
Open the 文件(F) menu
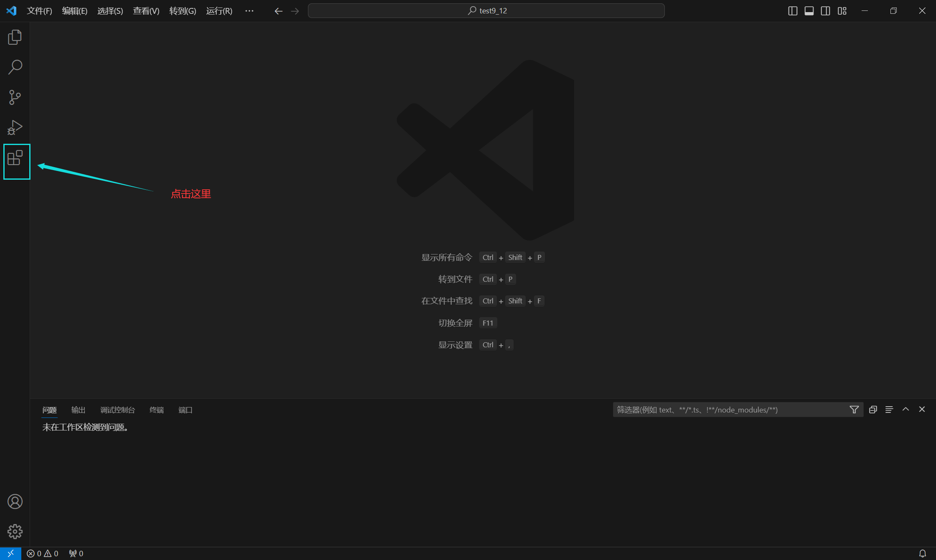pyautogui.click(x=39, y=11)
